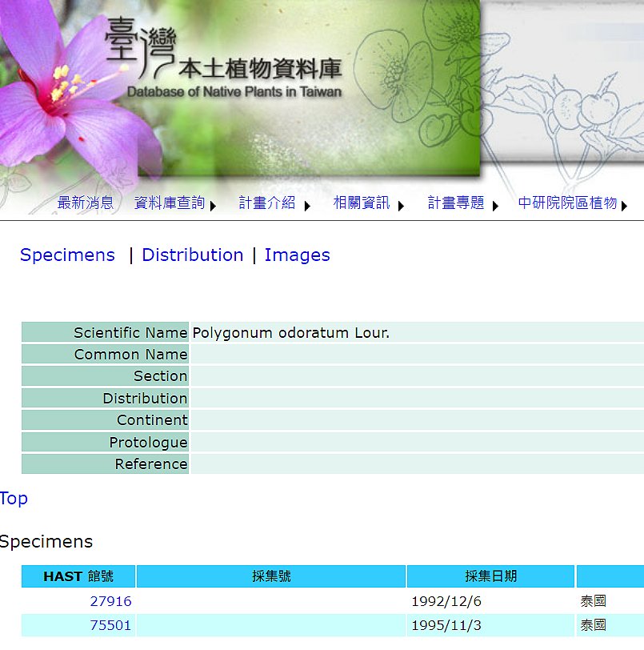Viewport: 644px width, 650px height.
Task: Navigate to the Specimens section
Action: tap(66, 255)
